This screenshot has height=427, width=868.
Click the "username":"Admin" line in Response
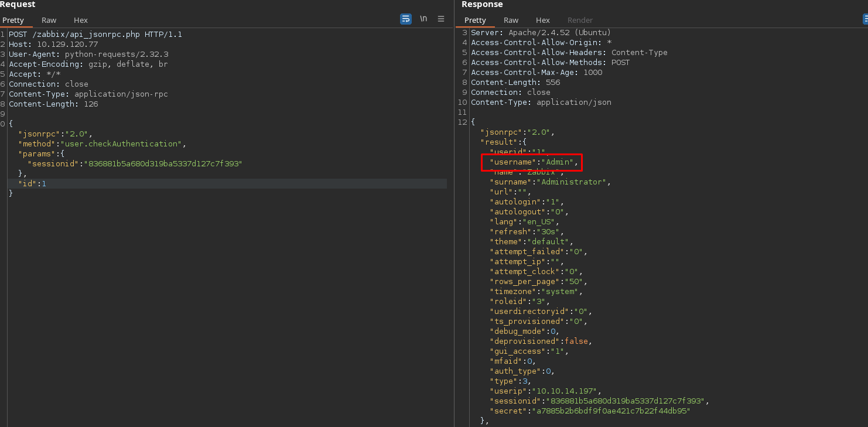(534, 162)
